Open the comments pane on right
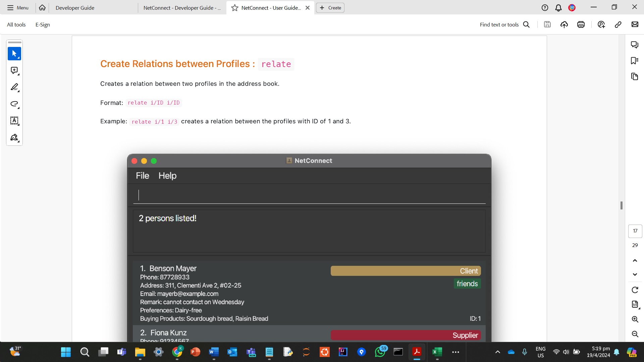The image size is (644, 362). coord(634,45)
